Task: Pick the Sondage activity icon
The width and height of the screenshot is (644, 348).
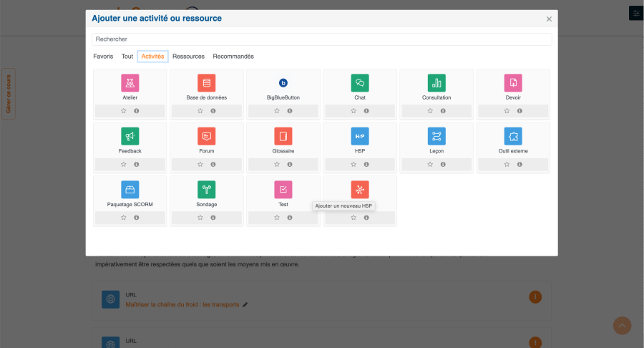Action: click(206, 190)
